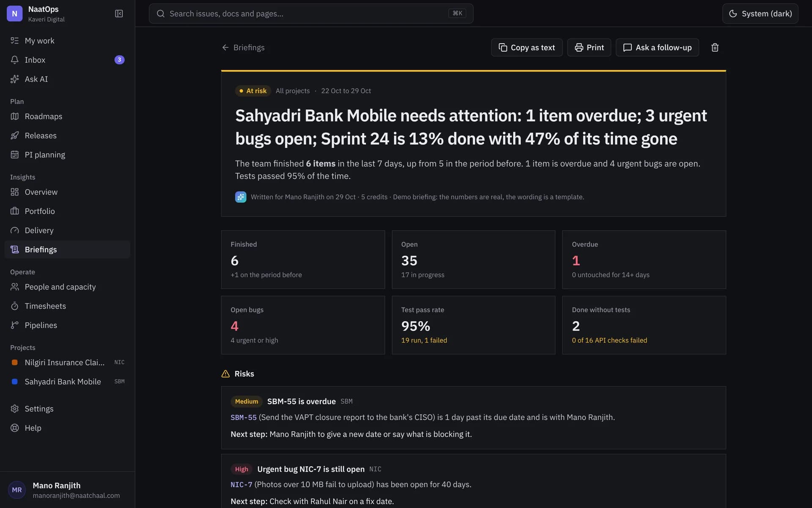Viewport: 812px width, 508px height.
Task: Go back to Briefings list
Action: point(243,47)
